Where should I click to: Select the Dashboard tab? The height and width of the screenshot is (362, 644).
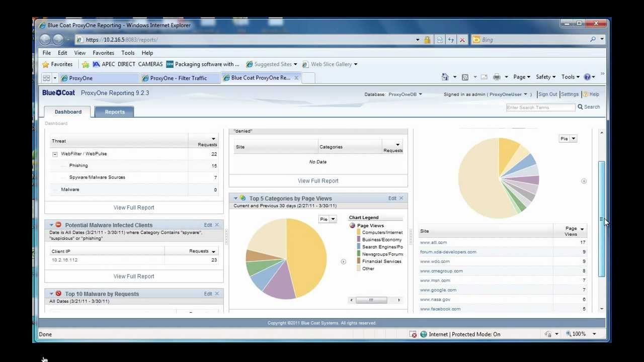coord(68,112)
